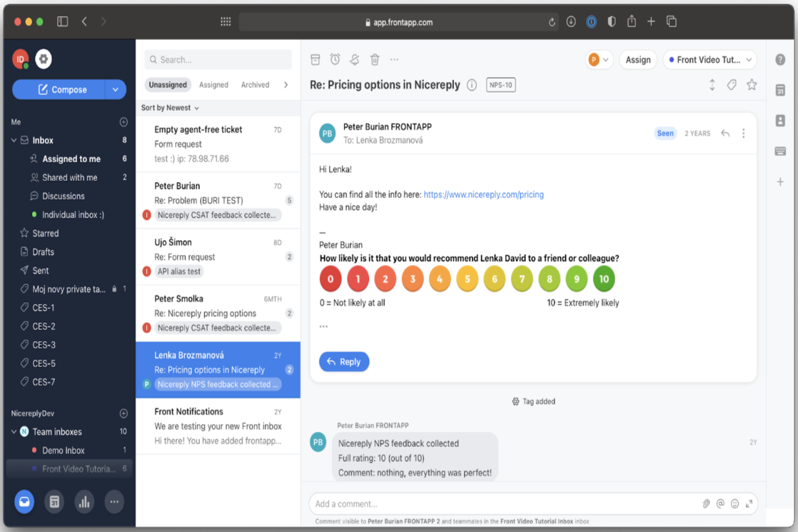Reply arrow icon in message header

(726, 133)
